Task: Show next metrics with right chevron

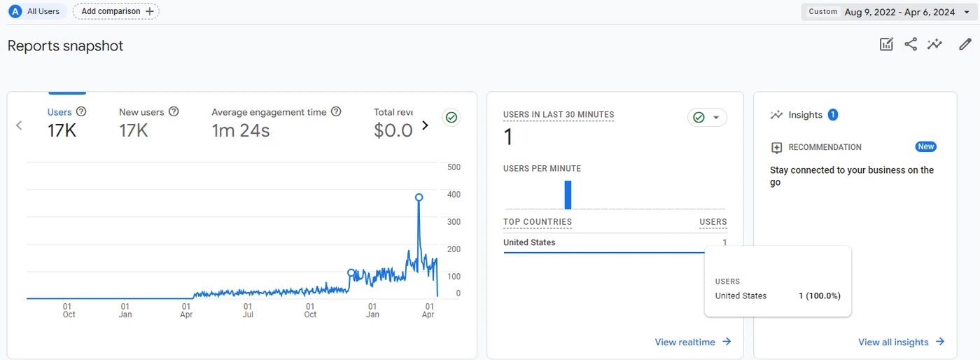Action: [x=425, y=125]
